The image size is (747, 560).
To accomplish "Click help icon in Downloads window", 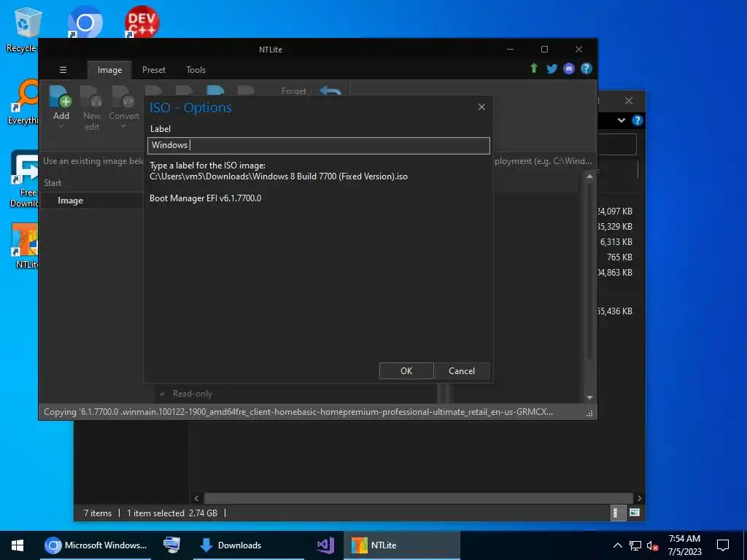I will tap(637, 120).
